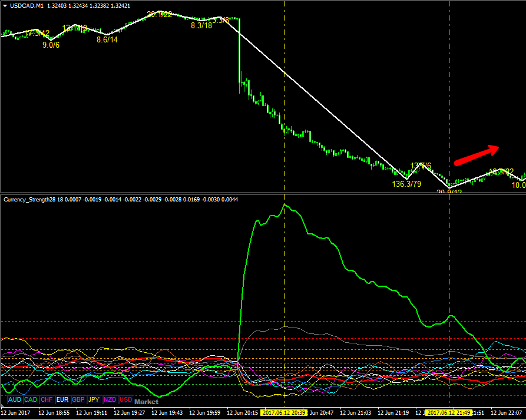Screen dimensions: 526x420
Task: Click the 12 Jun 19:11 time axis label
Action: [x=91, y=412]
